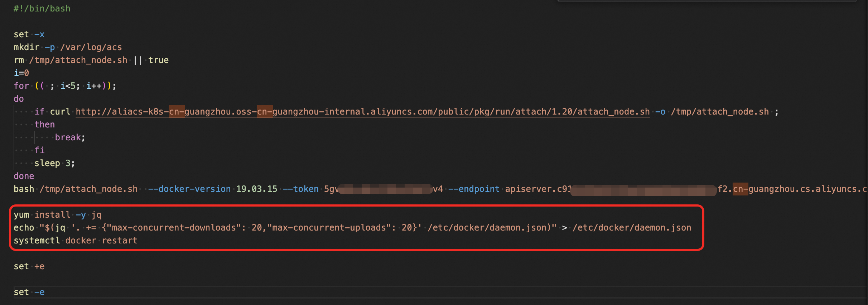
Task: Click the 'fi' keyword
Action: pyautogui.click(x=39, y=150)
